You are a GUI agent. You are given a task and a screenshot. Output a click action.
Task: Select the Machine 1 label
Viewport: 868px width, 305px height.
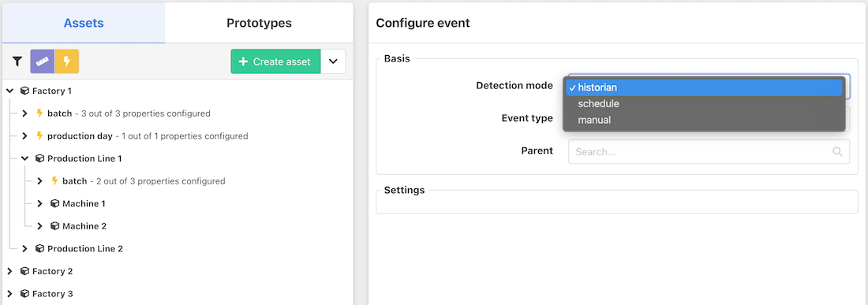point(84,204)
